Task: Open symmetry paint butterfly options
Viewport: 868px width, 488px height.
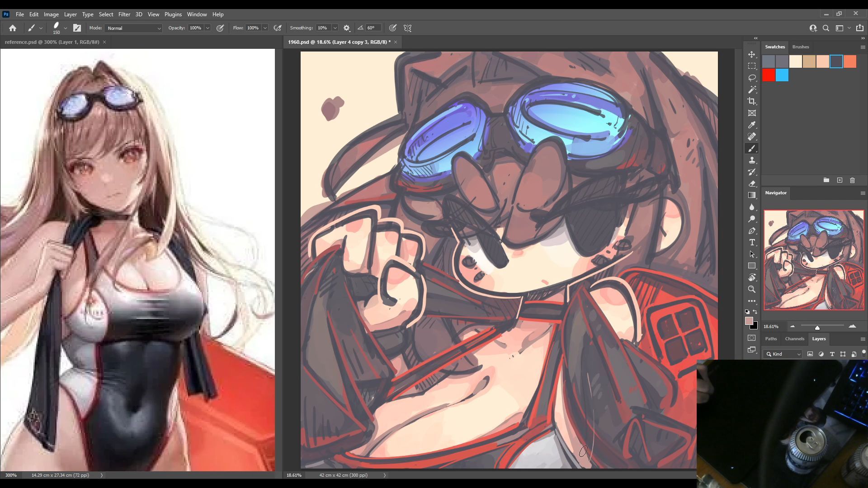Action: [407, 28]
